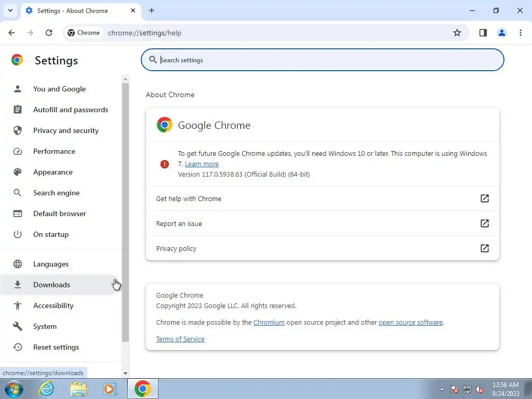This screenshot has width=532, height=399.
Task: Click external link icon for Get help
Action: [x=485, y=198]
